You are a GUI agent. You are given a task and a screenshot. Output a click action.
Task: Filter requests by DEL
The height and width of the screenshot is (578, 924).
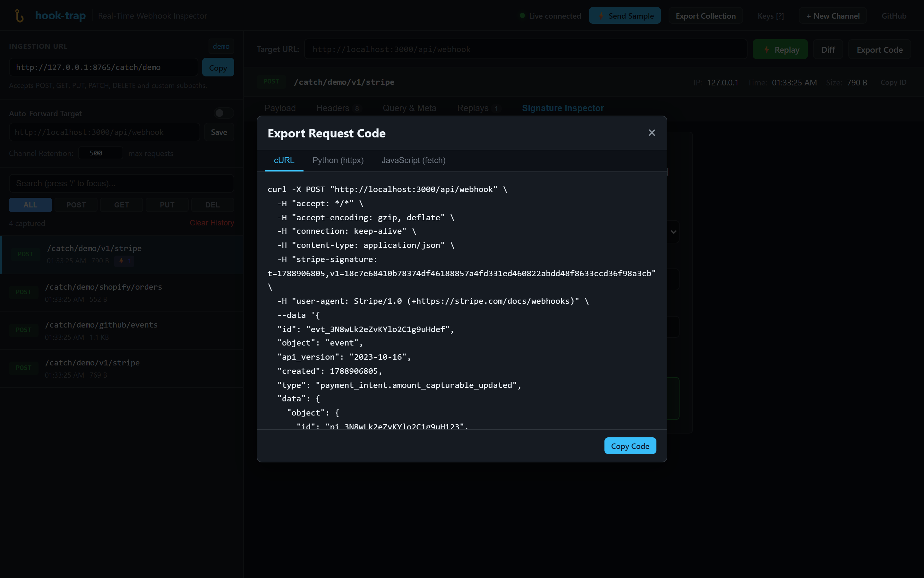coord(212,205)
